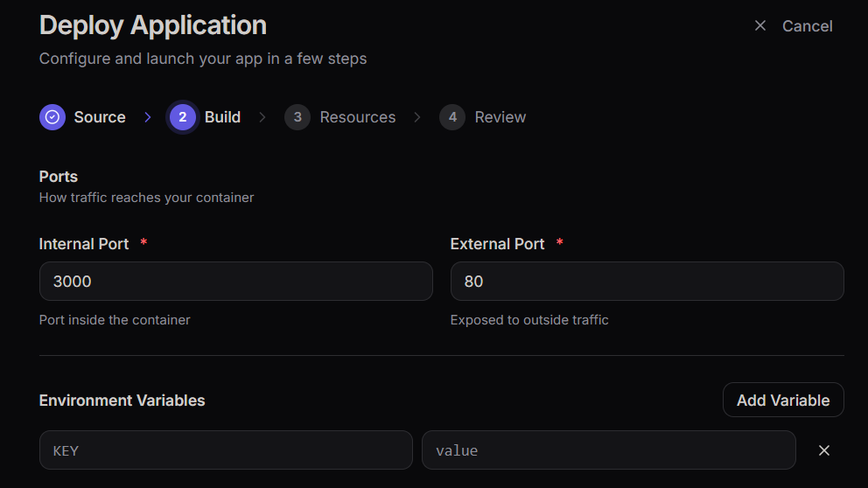This screenshot has height=488, width=868.
Task: Focus the External Port field showing 80
Action: (647, 282)
